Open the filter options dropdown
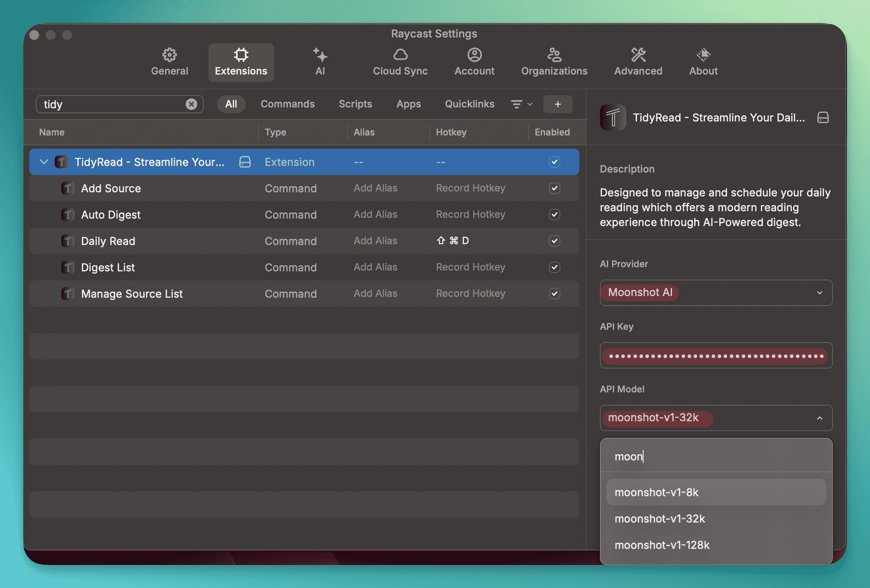The image size is (870, 588). (521, 104)
